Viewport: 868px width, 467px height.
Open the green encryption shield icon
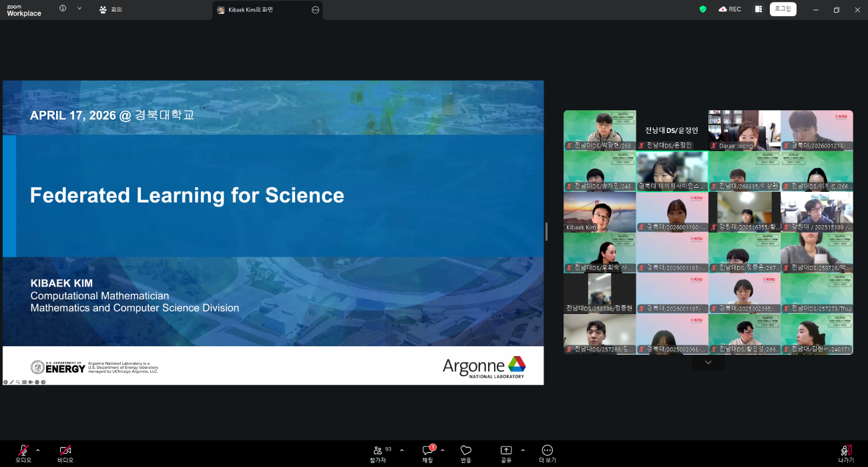[702, 9]
